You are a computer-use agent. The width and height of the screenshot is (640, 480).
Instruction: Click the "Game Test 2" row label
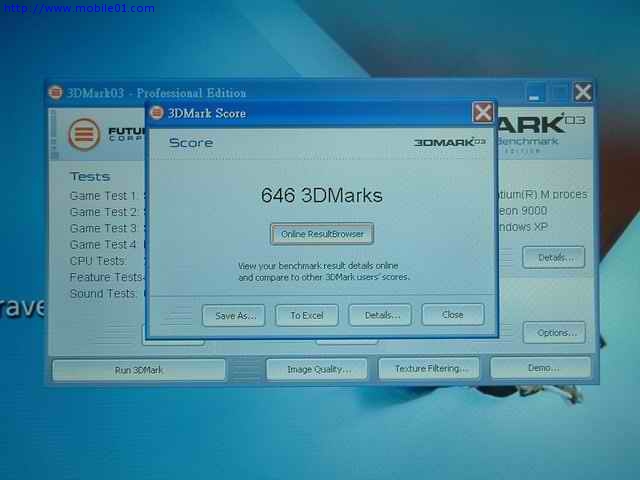click(104, 212)
